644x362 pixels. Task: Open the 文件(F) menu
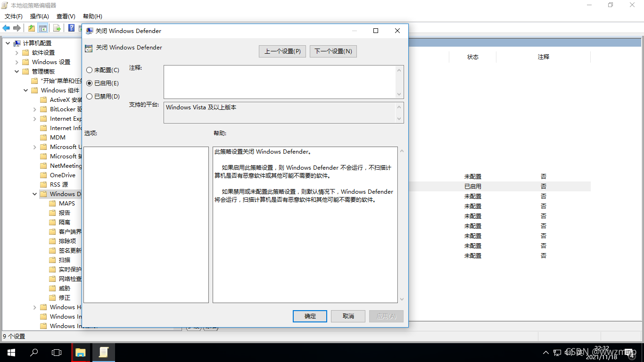click(14, 16)
